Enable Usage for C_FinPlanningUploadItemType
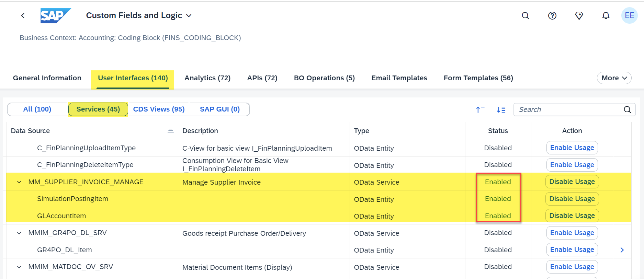This screenshot has height=279, width=644. coord(572,148)
